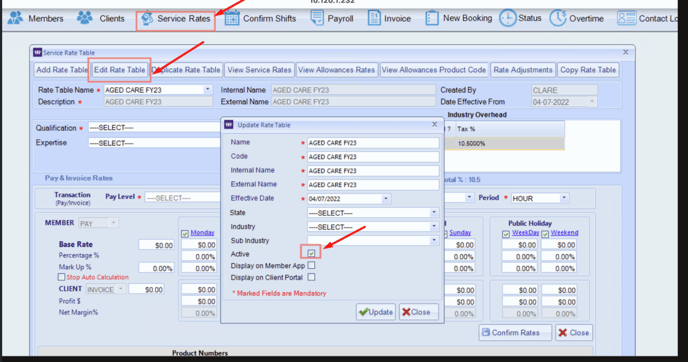This screenshot has width=688, height=362.
Task: Click the Code field in dialog
Action: coord(373,157)
